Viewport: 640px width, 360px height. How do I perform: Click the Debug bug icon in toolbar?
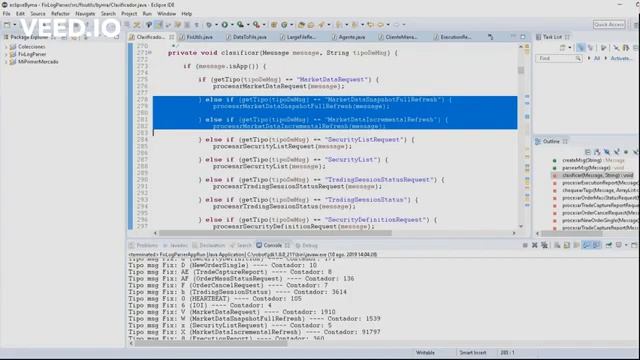click(x=209, y=24)
